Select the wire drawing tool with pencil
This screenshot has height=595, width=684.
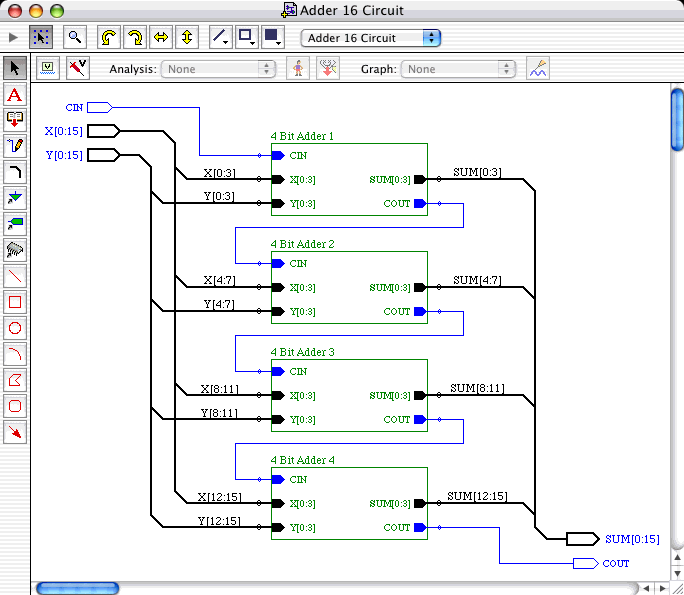(15, 146)
